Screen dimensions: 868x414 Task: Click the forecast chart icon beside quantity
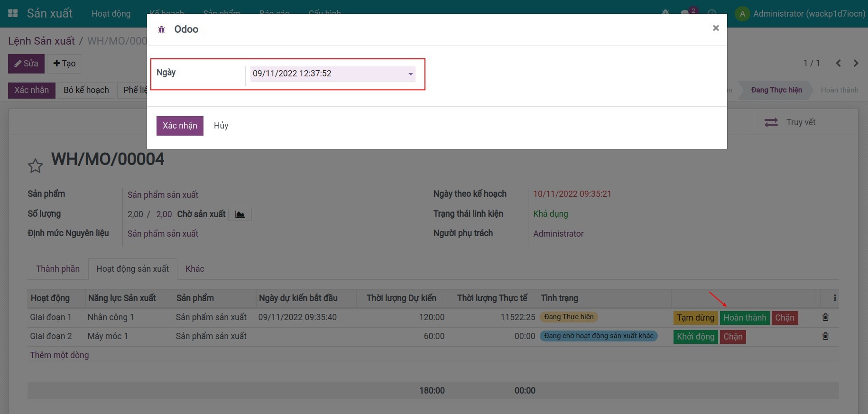pyautogui.click(x=240, y=214)
